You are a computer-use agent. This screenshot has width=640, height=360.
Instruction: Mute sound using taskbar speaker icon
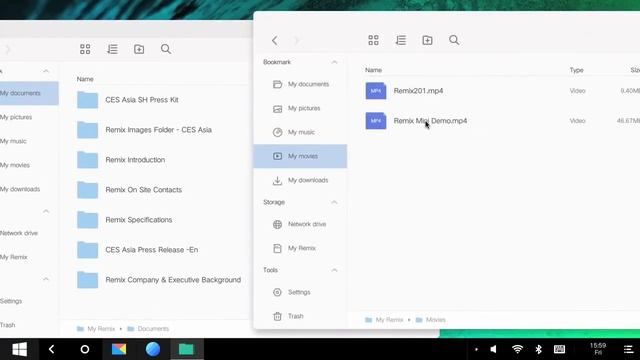pos(493,349)
